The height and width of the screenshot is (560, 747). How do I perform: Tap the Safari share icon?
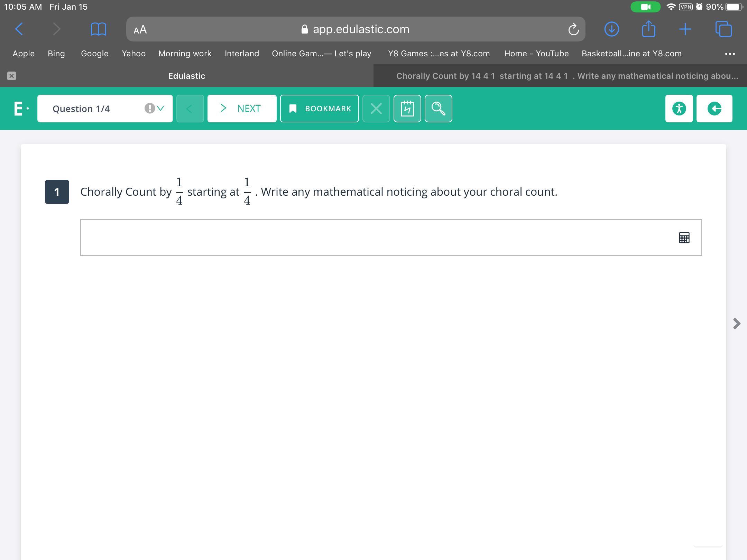coord(648,29)
